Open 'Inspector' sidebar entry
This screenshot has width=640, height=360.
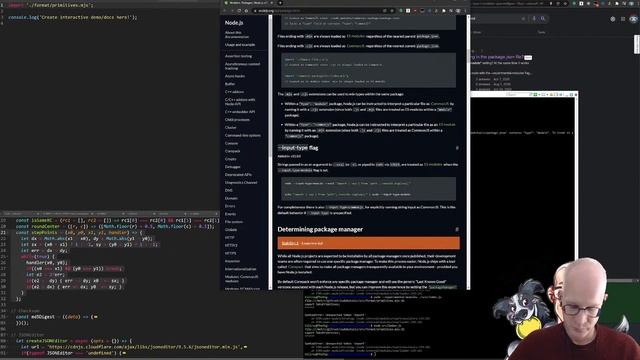232,261
